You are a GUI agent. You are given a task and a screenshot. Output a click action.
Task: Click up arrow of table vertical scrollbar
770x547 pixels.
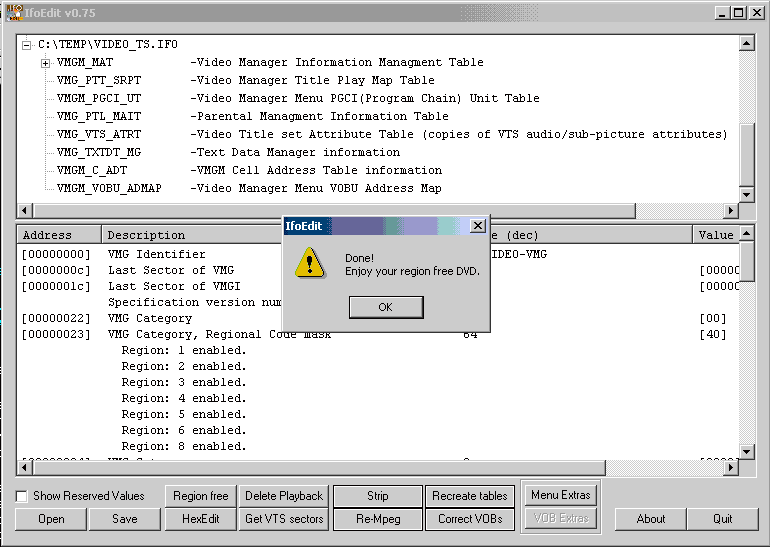pyautogui.click(x=746, y=233)
